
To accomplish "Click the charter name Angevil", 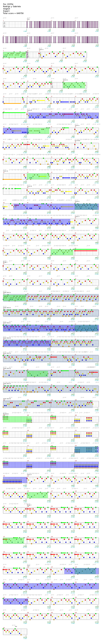I will tap(7, 9).
